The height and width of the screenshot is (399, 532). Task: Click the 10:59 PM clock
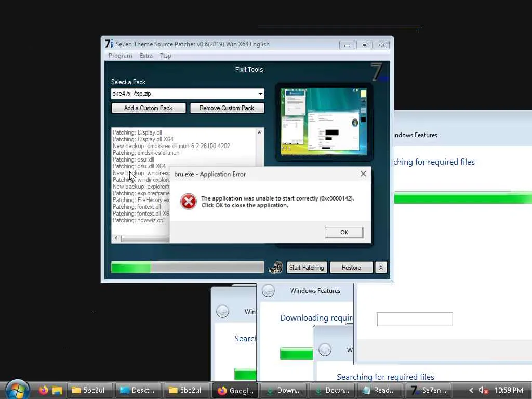[509, 390]
